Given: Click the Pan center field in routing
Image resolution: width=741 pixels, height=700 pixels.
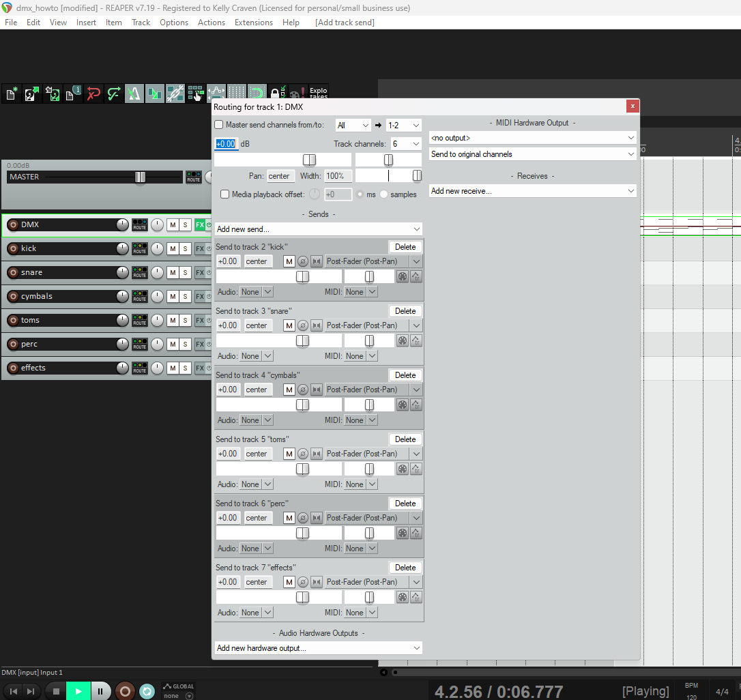Looking at the screenshot, I should pyautogui.click(x=280, y=176).
